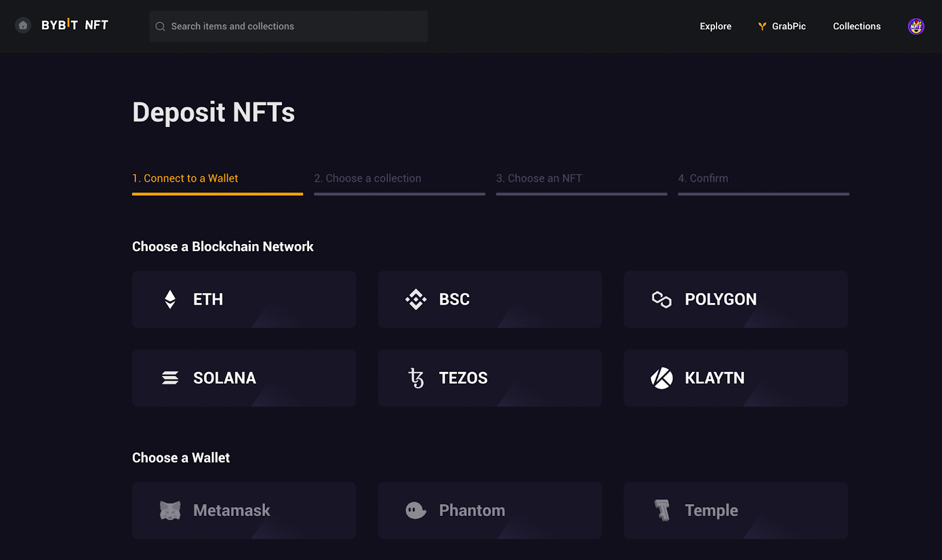Click the Tezos symbol icon
This screenshot has width=942, height=560.
(x=416, y=378)
